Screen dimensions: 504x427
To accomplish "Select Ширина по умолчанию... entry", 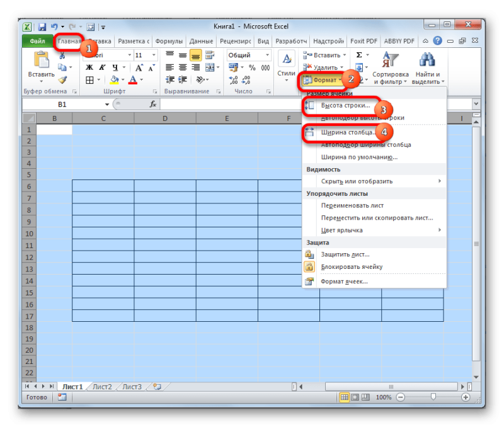I will tap(359, 157).
